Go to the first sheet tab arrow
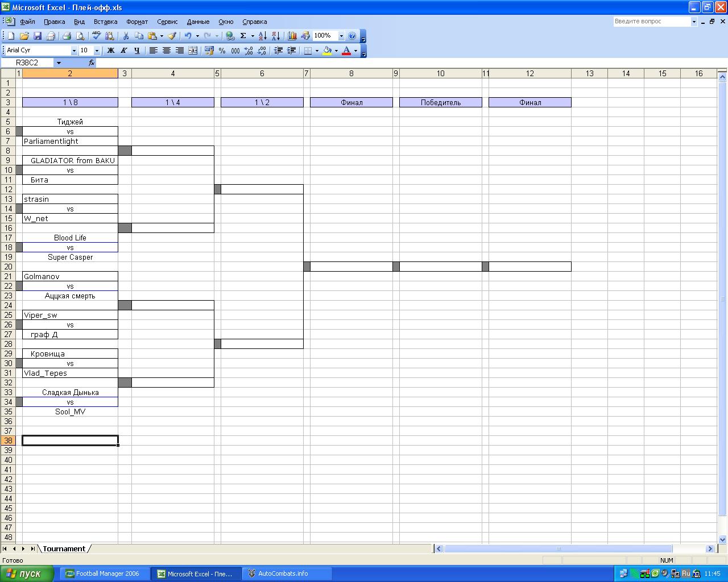Image resolution: width=728 pixels, height=582 pixels. 5,549
